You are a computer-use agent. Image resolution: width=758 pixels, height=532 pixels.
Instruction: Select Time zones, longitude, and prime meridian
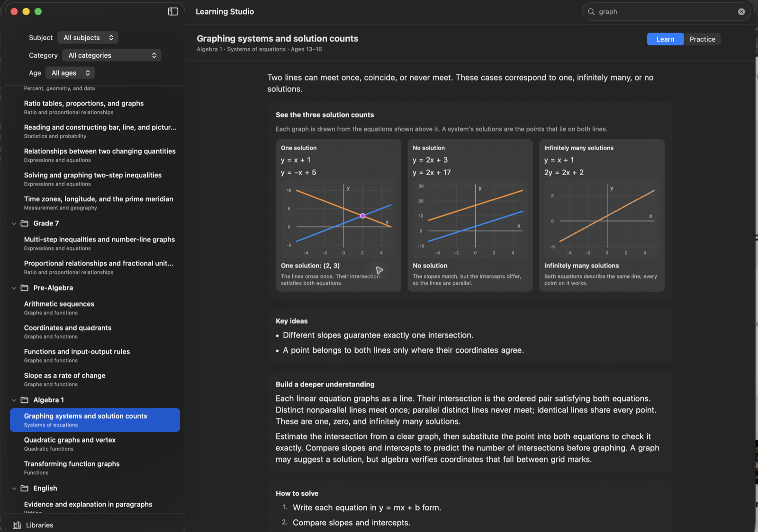coord(95,203)
